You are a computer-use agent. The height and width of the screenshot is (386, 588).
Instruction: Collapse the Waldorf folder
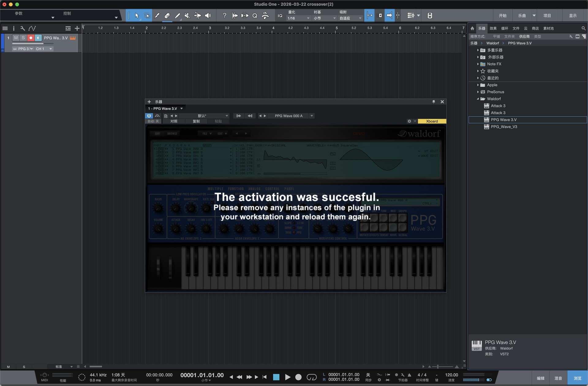click(x=478, y=99)
